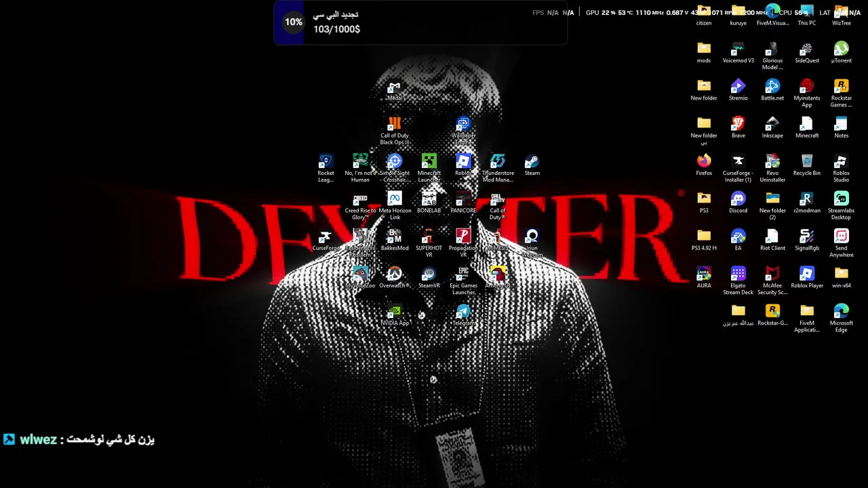Open the EA app shortcut
The width and height of the screenshot is (868, 488).
[738, 239]
